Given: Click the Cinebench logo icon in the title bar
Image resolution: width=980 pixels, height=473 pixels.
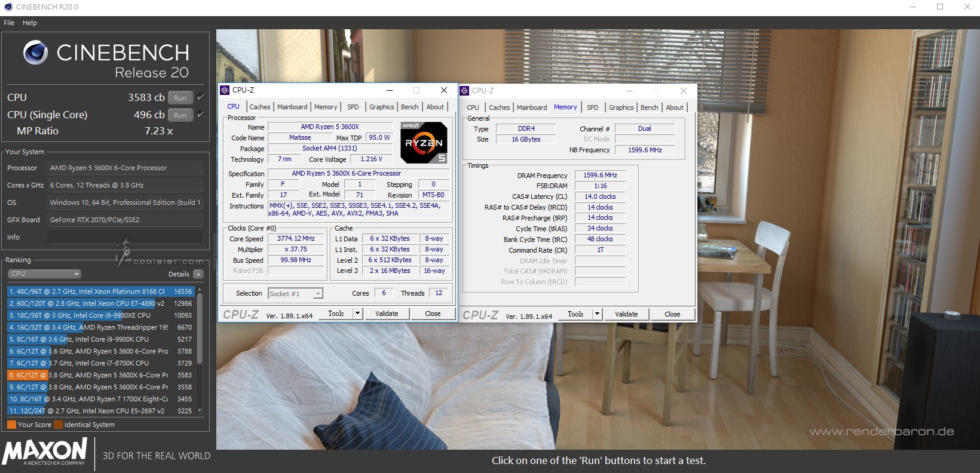Looking at the screenshot, I should [8, 7].
